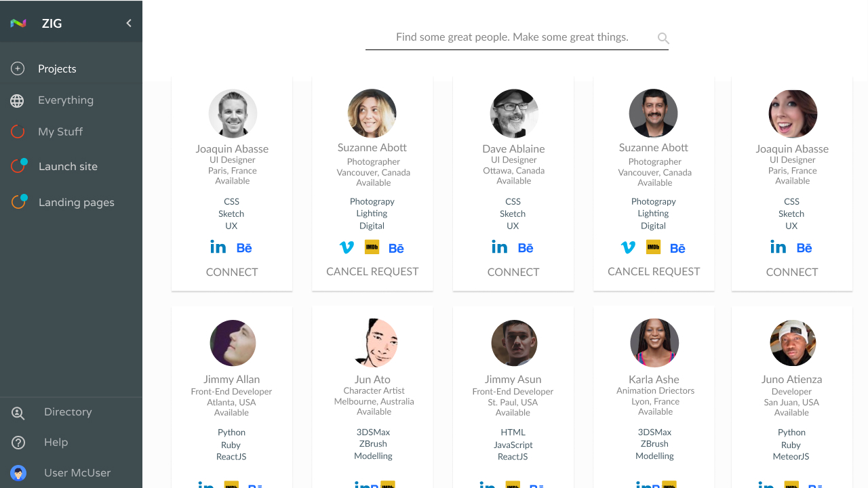The height and width of the screenshot is (488, 868).
Task: Go to My Stuff in sidebar
Action: (x=60, y=131)
